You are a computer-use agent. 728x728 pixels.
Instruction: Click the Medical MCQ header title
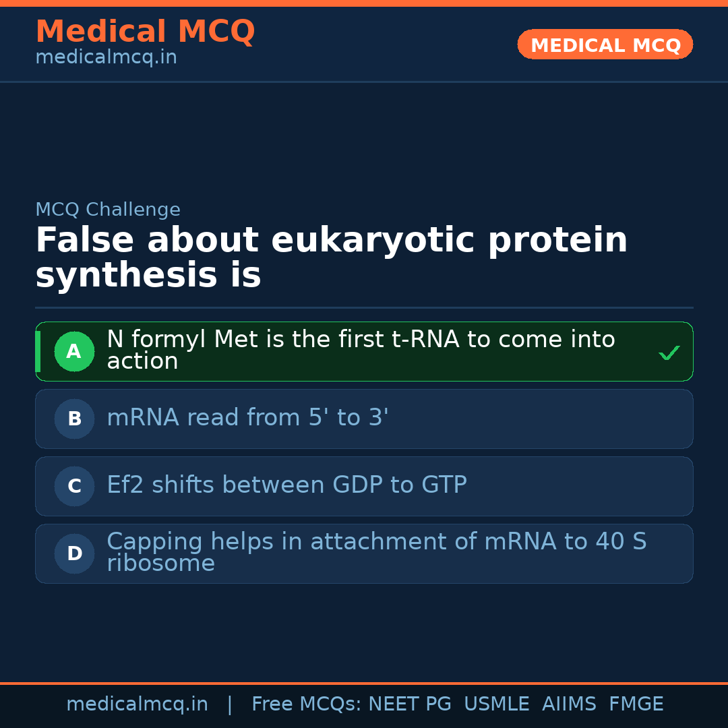(145, 32)
